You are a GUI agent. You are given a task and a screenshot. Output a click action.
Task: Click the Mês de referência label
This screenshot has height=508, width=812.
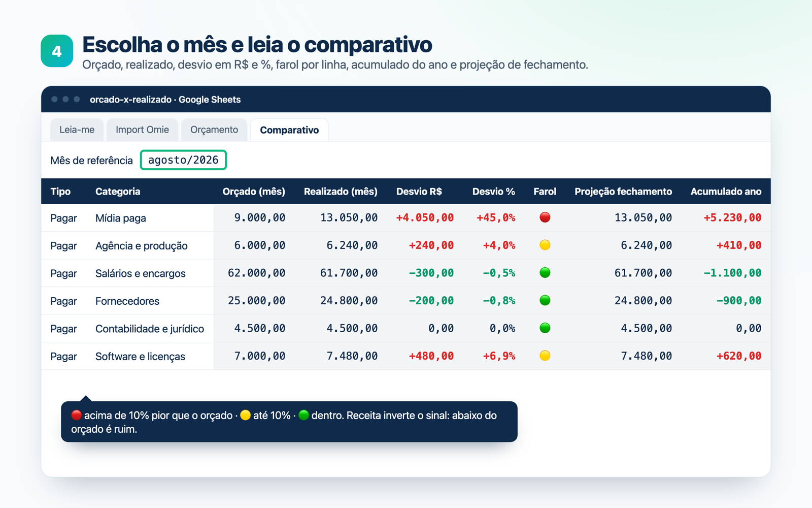[91, 161]
